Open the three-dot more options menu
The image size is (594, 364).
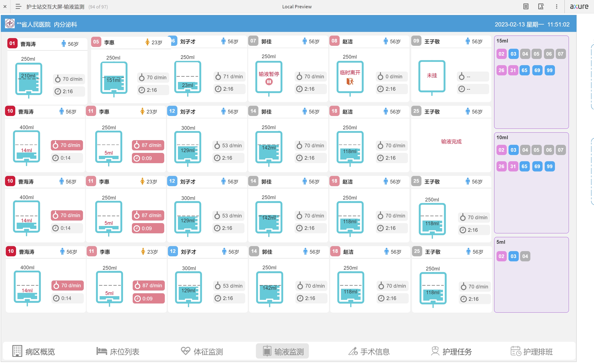[557, 7]
